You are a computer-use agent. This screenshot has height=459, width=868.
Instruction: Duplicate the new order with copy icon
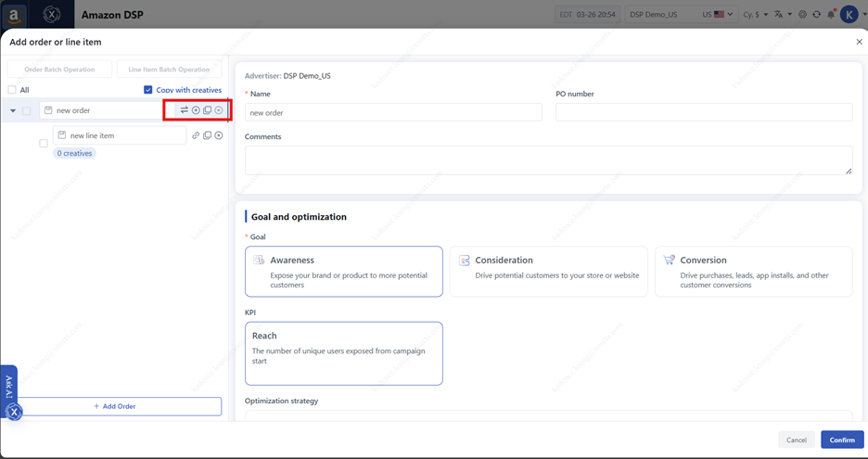207,110
